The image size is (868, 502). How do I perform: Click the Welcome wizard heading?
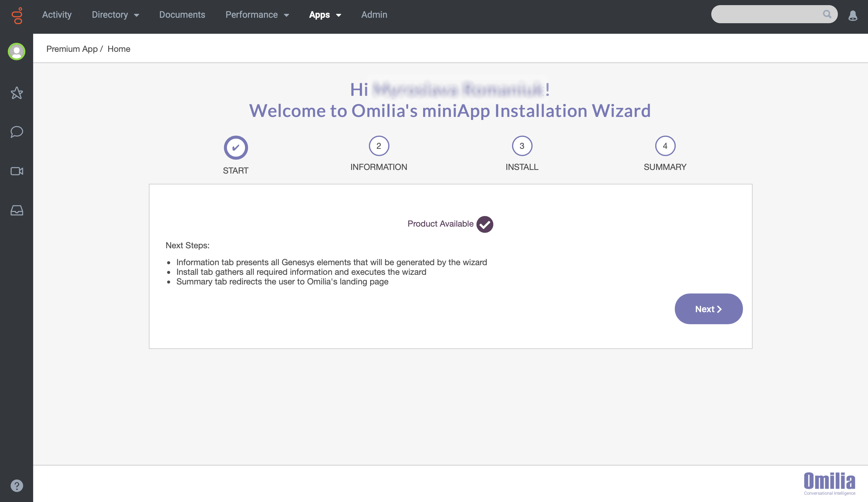click(x=450, y=111)
